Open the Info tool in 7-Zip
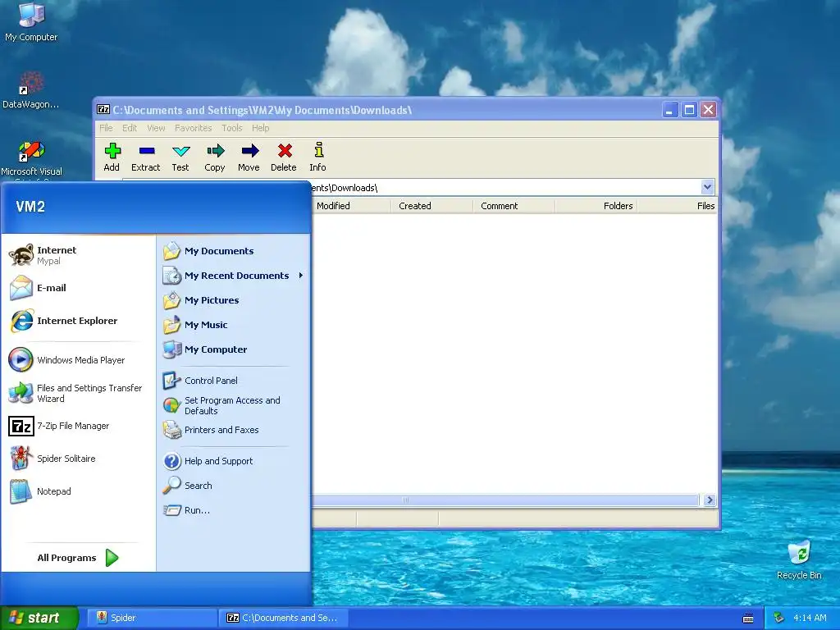The image size is (840, 630). point(317,157)
